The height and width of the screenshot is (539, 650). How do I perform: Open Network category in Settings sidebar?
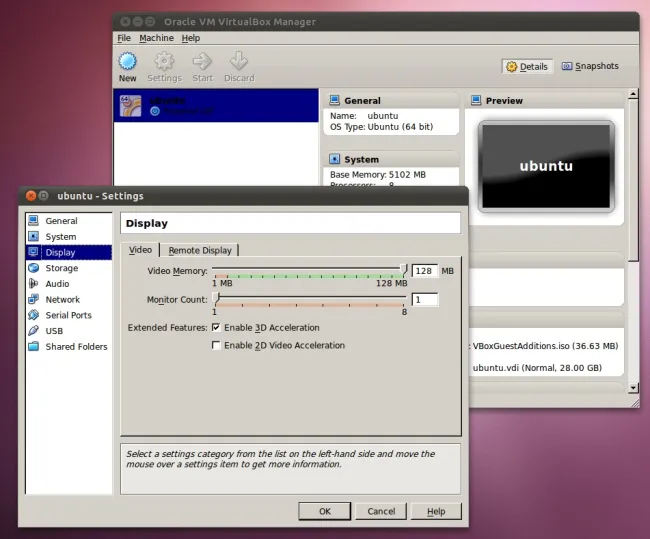point(69,300)
